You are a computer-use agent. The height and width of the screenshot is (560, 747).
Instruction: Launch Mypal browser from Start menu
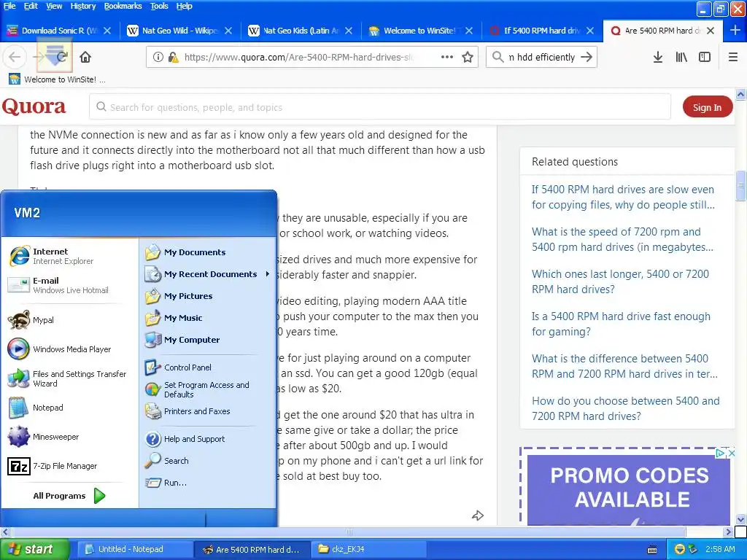pyautogui.click(x=31, y=320)
